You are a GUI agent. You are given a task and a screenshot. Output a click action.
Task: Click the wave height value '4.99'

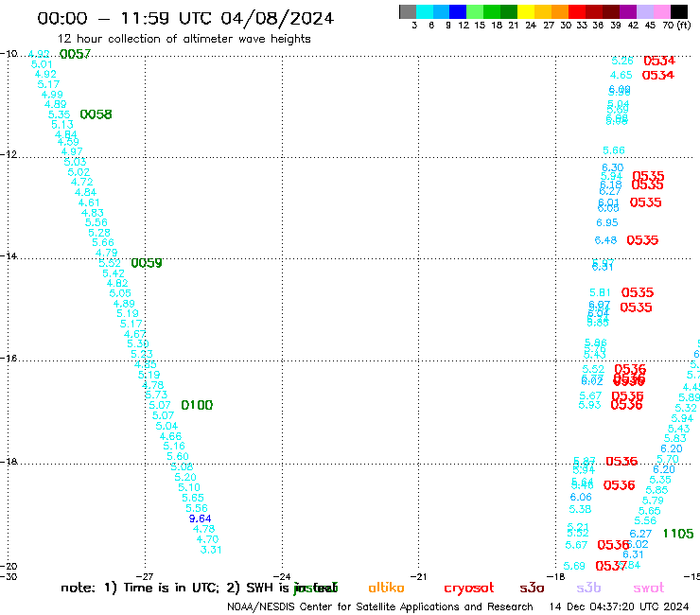[x=52, y=95]
